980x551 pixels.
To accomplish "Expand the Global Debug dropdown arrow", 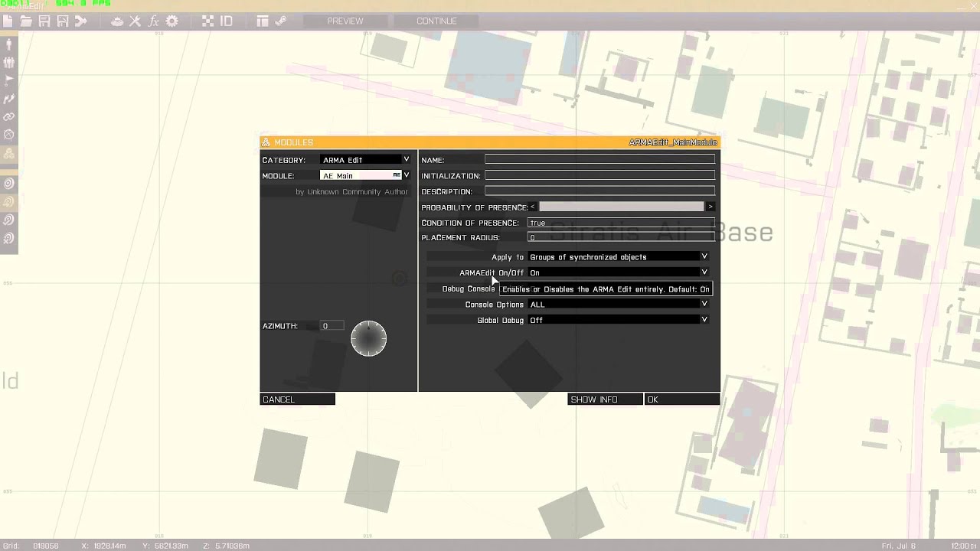I will coord(704,320).
